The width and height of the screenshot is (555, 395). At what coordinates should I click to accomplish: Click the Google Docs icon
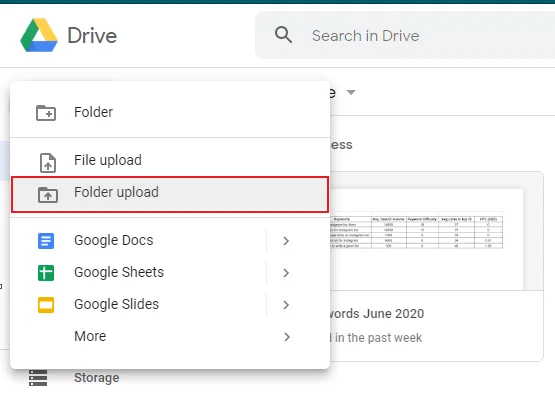46,241
